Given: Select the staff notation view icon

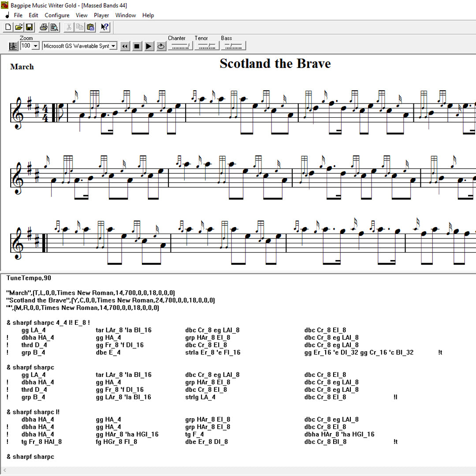Looking at the screenshot, I should pos(13,45).
